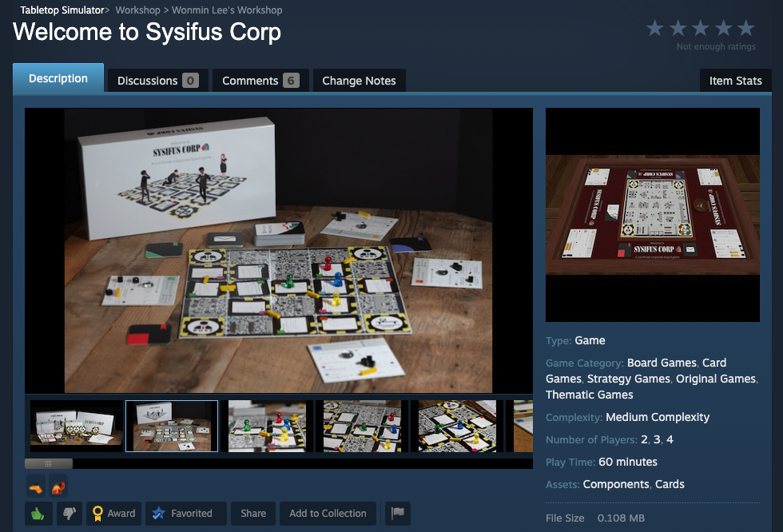Image resolution: width=783 pixels, height=532 pixels.
Task: Open the orange pointing-hand award reaction
Action: tap(35, 487)
